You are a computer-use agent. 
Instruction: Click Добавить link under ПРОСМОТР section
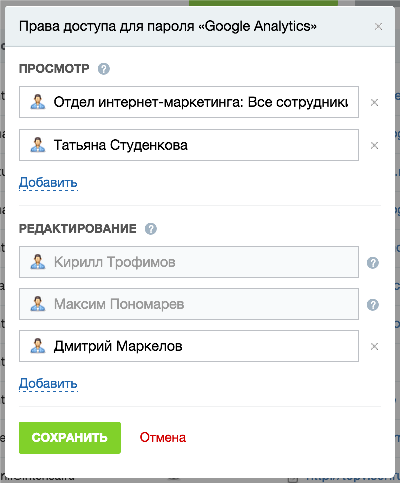48,183
